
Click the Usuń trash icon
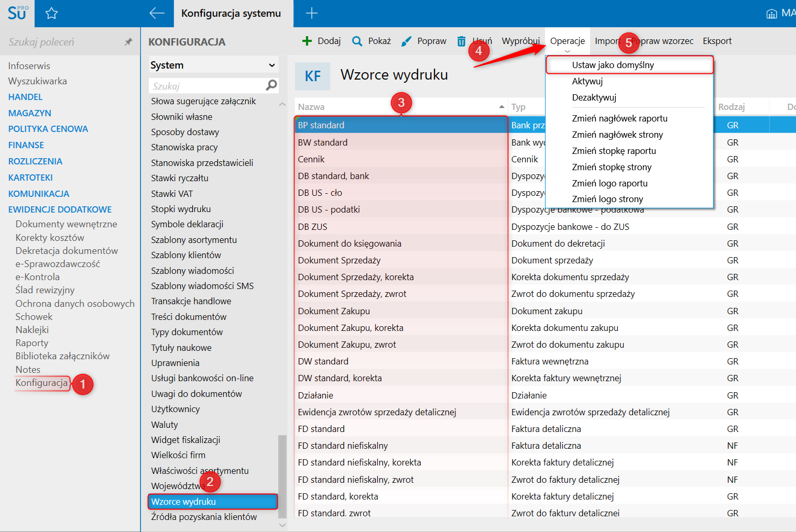pyautogui.click(x=461, y=41)
